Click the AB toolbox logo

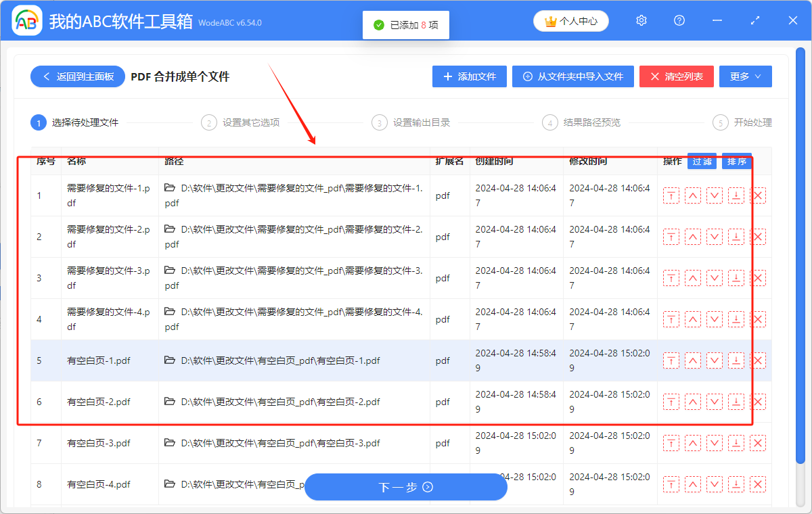(27, 20)
